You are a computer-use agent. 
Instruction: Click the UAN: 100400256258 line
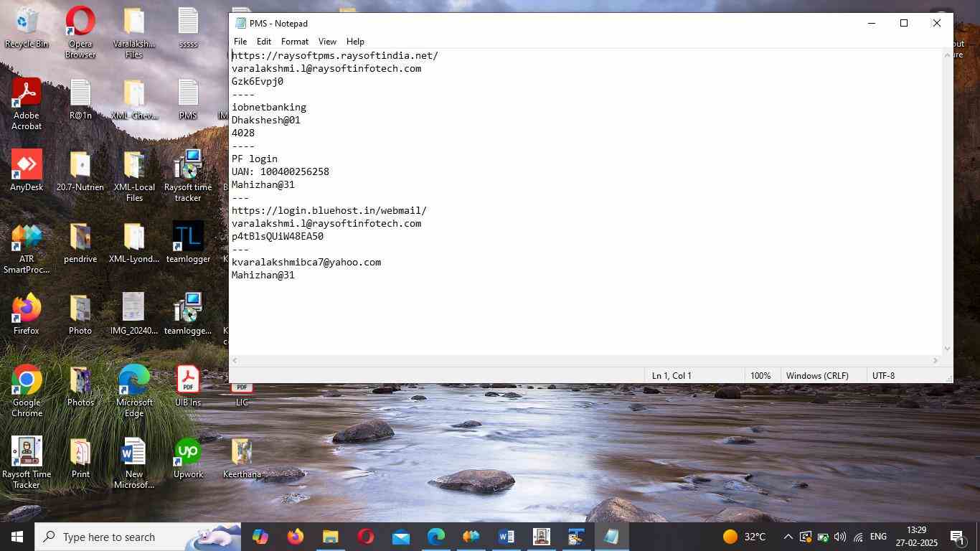click(281, 172)
